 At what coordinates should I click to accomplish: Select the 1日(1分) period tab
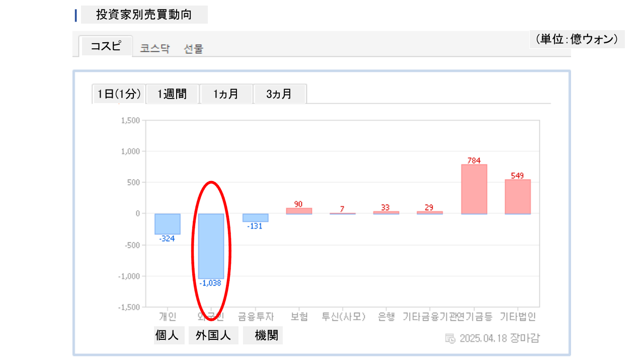pos(119,94)
